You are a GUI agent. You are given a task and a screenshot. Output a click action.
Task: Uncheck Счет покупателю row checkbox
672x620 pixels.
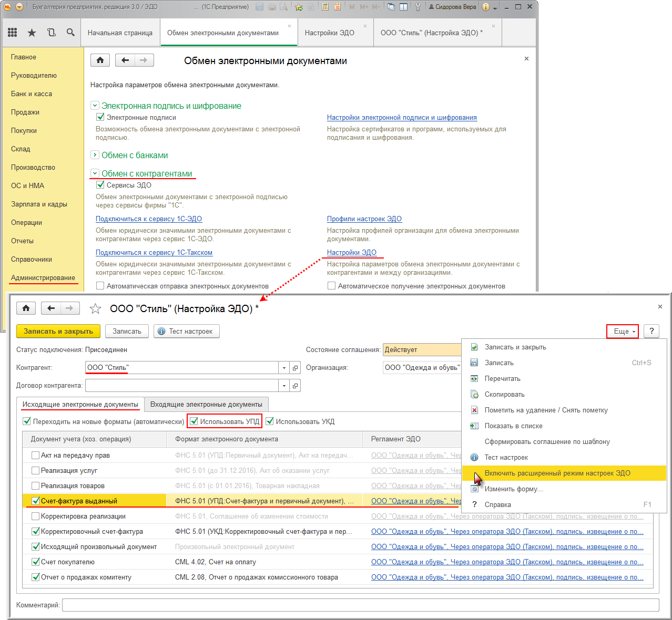[x=35, y=562]
